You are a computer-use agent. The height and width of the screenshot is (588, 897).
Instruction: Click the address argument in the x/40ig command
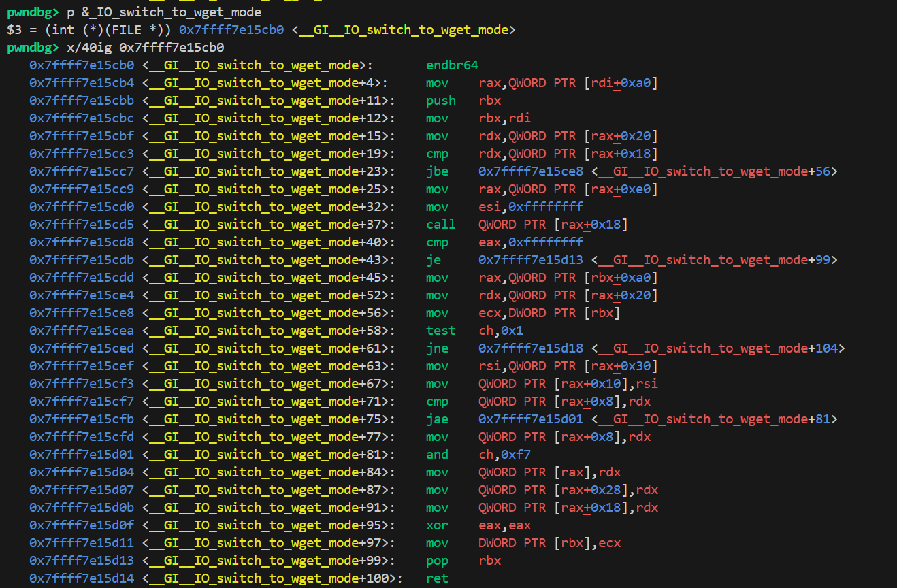[x=172, y=48]
